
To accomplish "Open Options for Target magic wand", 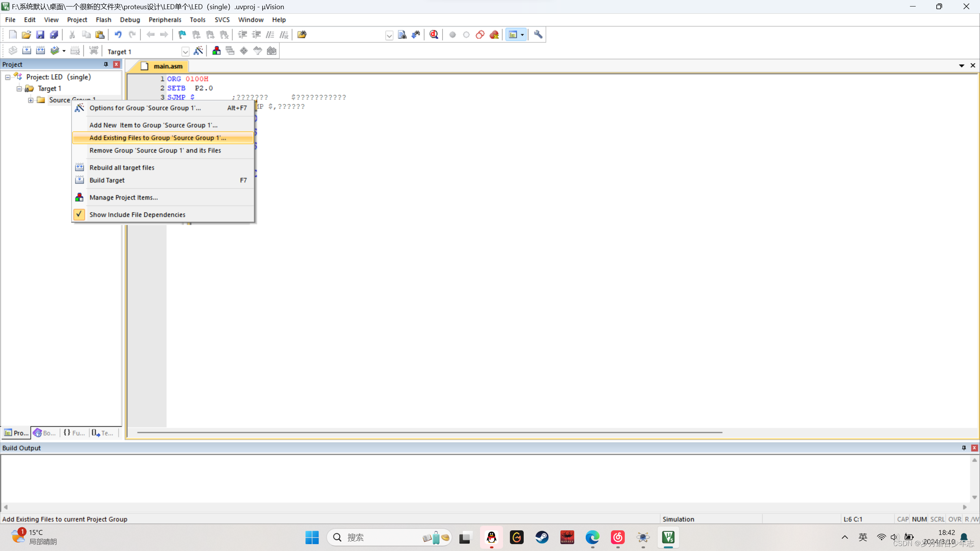I will (x=198, y=51).
